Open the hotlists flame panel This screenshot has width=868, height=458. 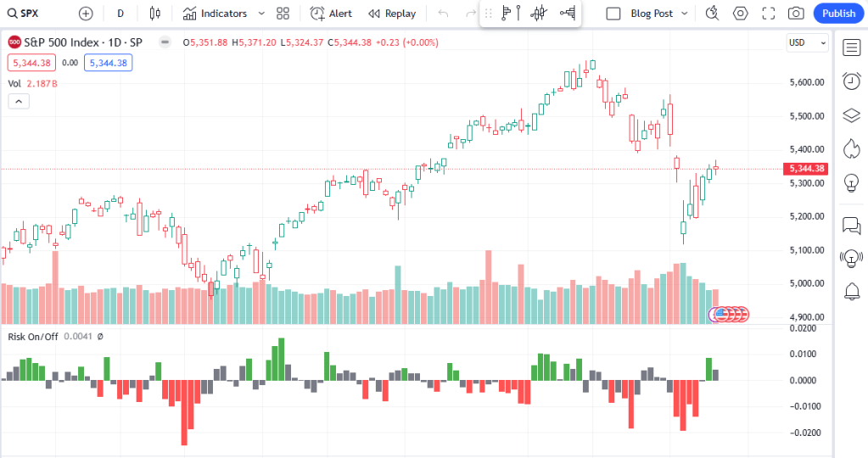(x=851, y=148)
